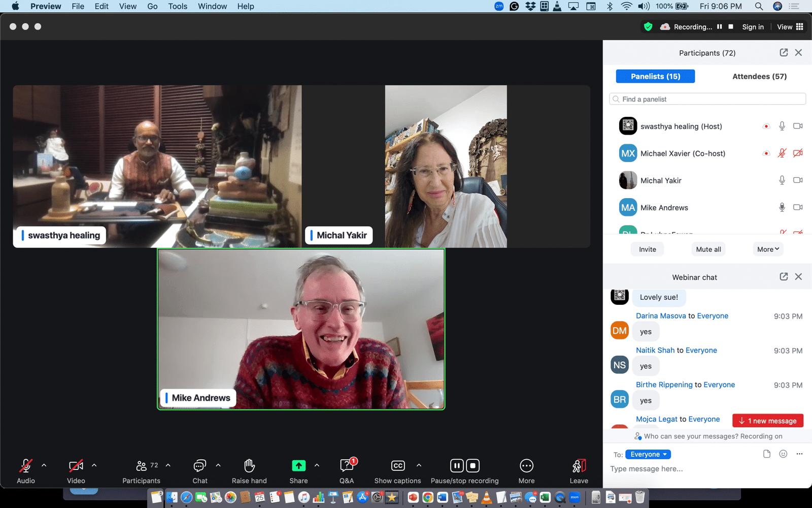Expand the captions options caret

[x=419, y=465]
